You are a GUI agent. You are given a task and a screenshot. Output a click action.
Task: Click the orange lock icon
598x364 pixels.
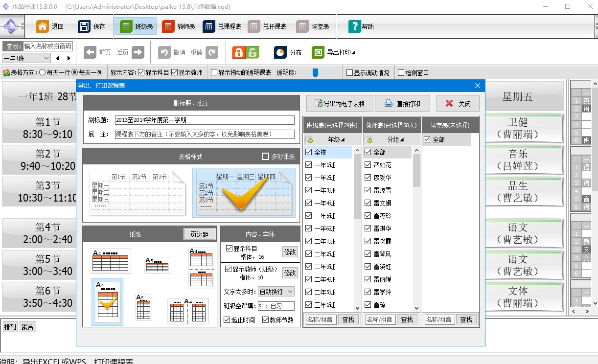coord(238,52)
